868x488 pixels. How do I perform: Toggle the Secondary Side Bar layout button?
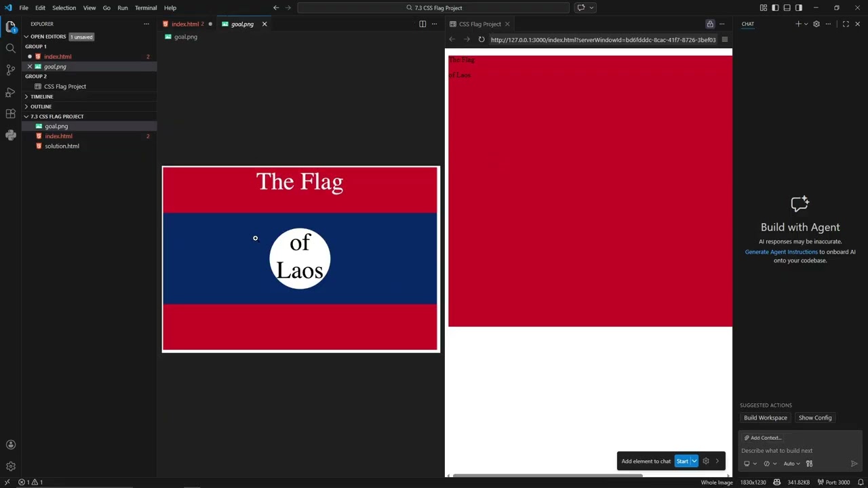(x=799, y=7)
